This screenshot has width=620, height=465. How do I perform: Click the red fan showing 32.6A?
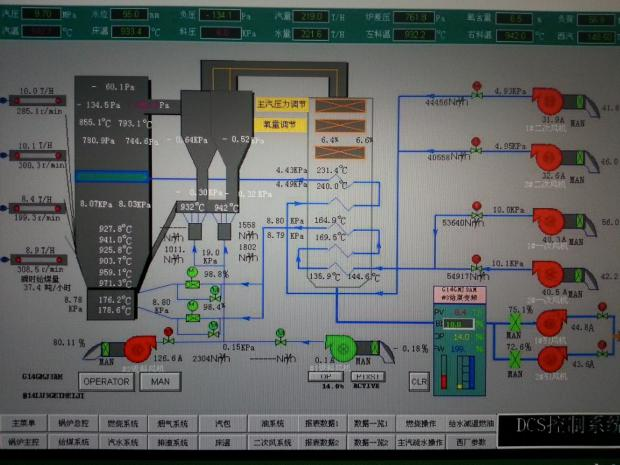[x=547, y=157]
